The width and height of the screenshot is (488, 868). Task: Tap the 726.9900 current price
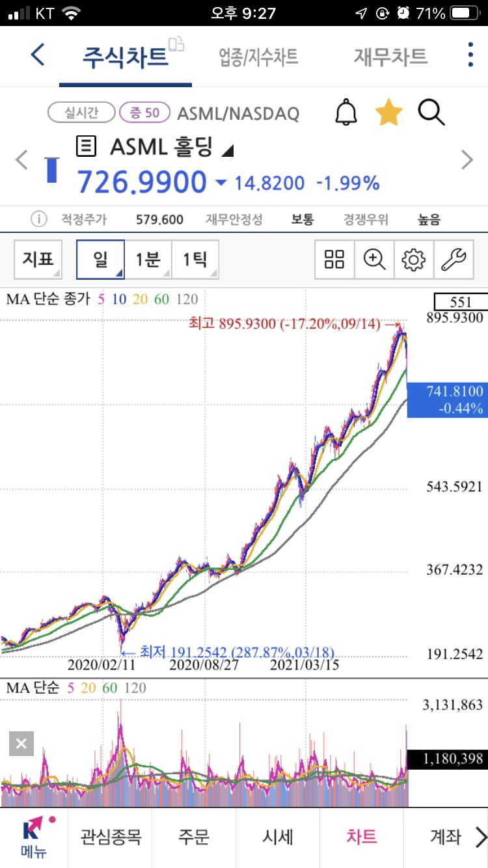pyautogui.click(x=142, y=183)
